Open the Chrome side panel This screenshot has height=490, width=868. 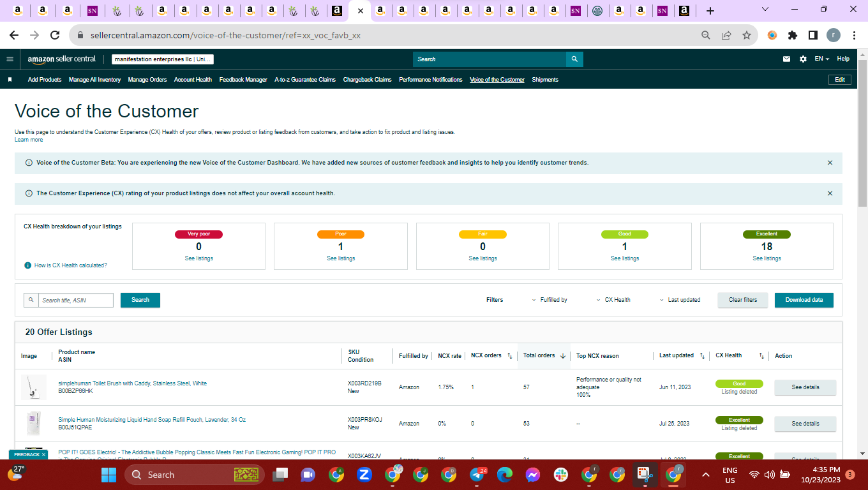(x=813, y=35)
